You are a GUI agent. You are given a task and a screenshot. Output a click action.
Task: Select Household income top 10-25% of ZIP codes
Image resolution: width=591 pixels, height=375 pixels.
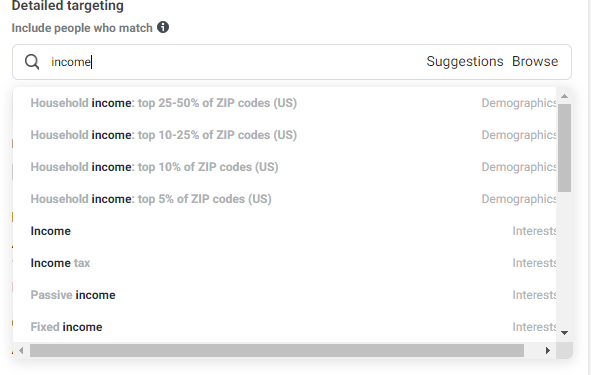point(285,135)
